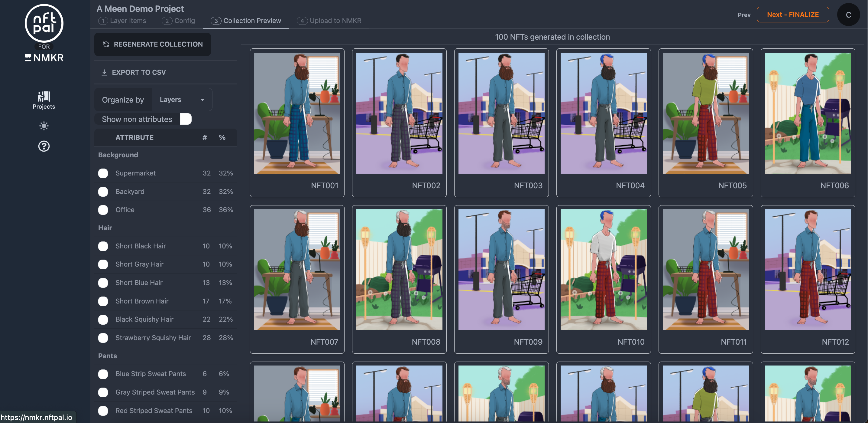Toggle the Strawberry Squishy Hair filter
This screenshot has width=868, height=423.
103,338
